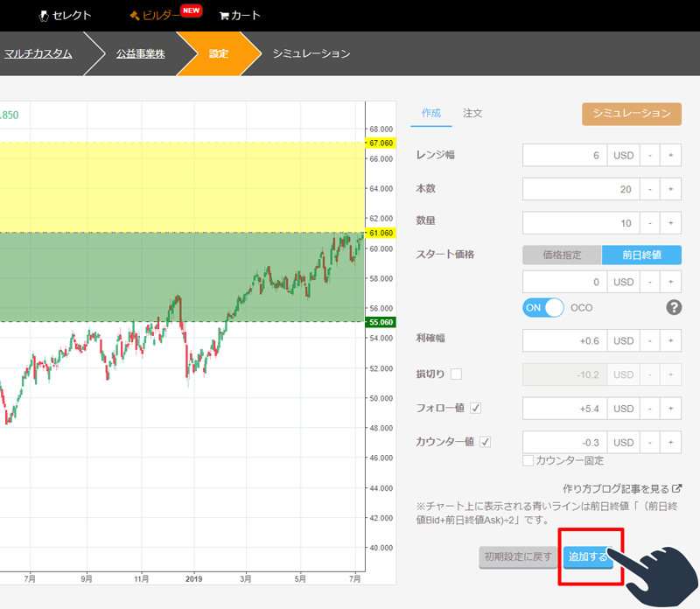Increase start price with plus button

tap(670, 282)
